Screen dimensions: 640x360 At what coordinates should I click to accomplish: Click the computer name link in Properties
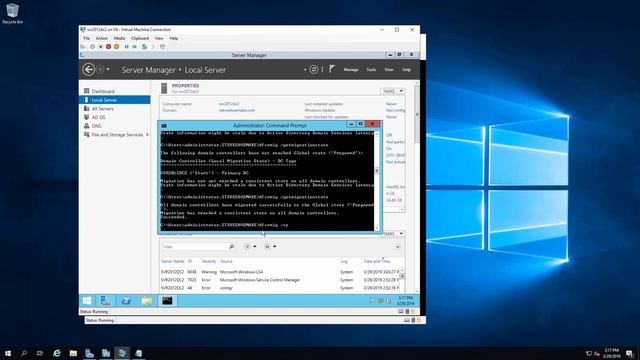229,104
